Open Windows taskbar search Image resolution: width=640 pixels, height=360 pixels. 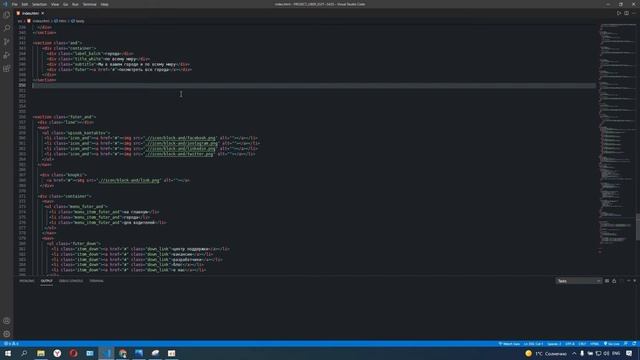click(x=24, y=353)
